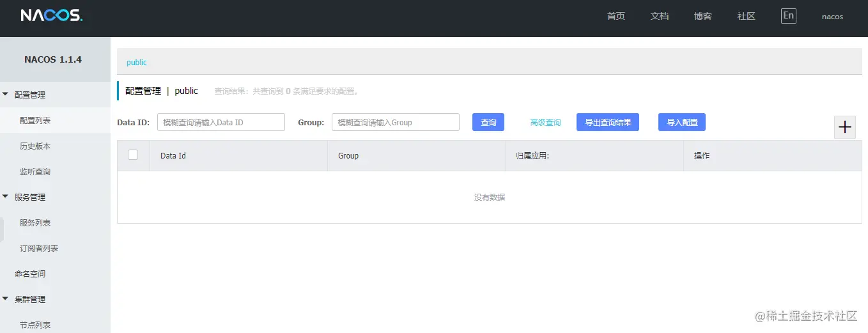Click the Data Id column header
This screenshot has height=333, width=868.
click(238, 155)
